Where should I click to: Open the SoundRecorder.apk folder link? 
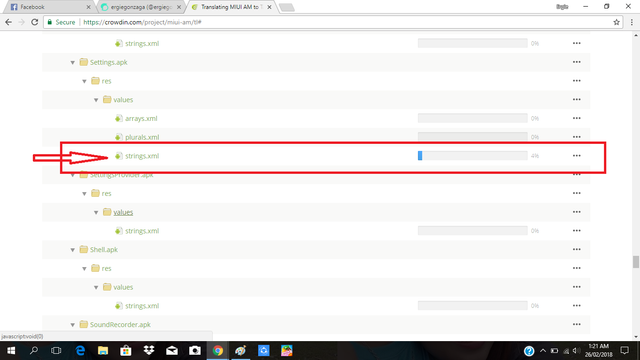120,324
